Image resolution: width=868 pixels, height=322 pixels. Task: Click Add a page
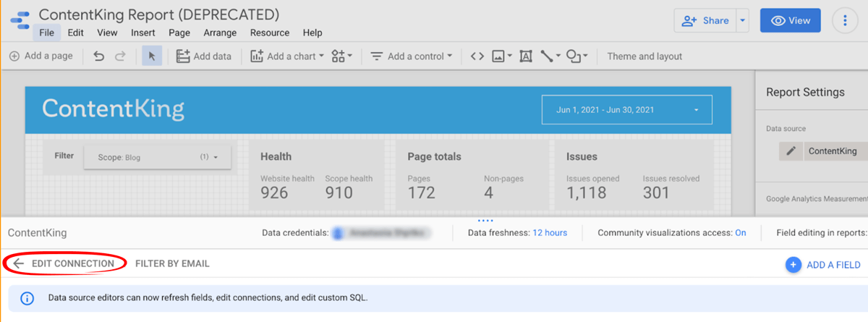pos(41,56)
